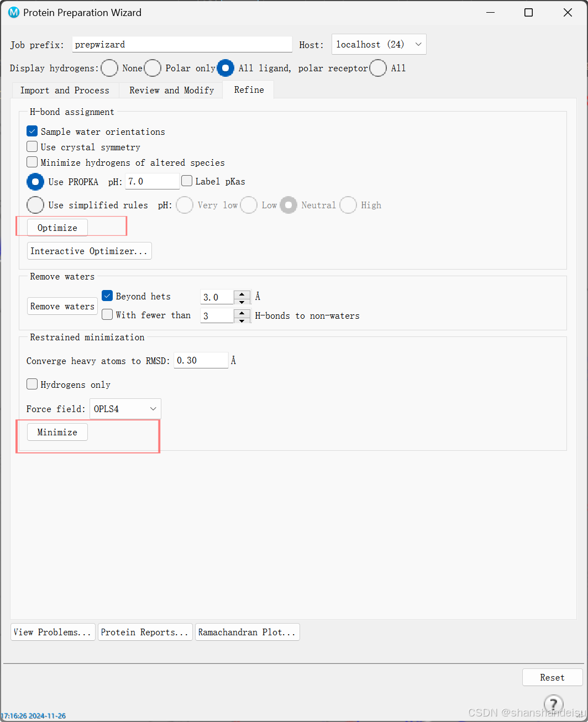588x722 pixels.
Task: Set display hydrogens to All
Action: [x=378, y=68]
